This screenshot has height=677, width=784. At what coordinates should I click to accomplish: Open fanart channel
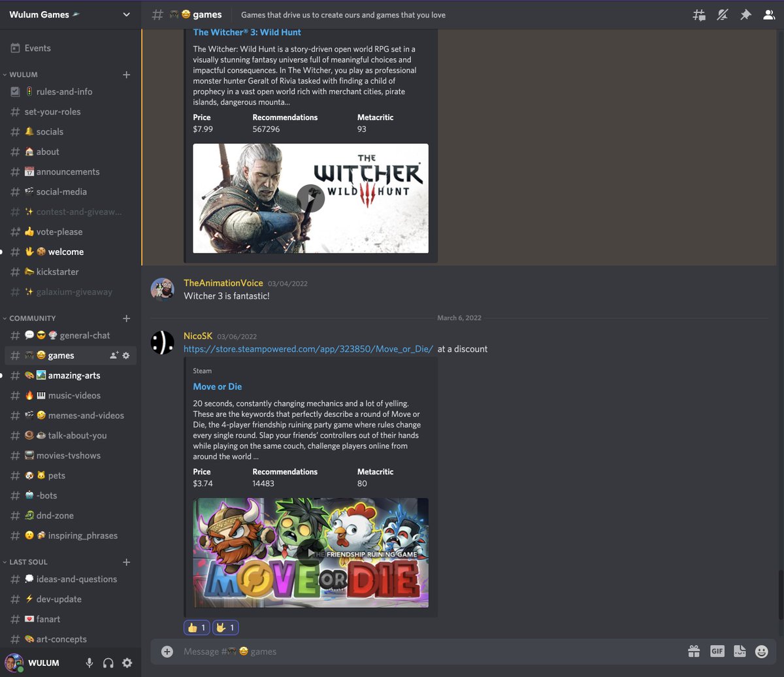(71, 619)
